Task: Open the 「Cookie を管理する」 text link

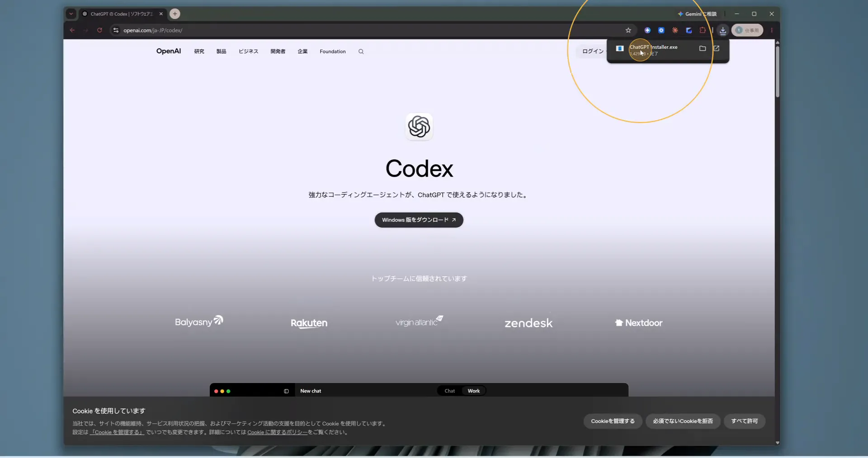Action: coord(117,432)
